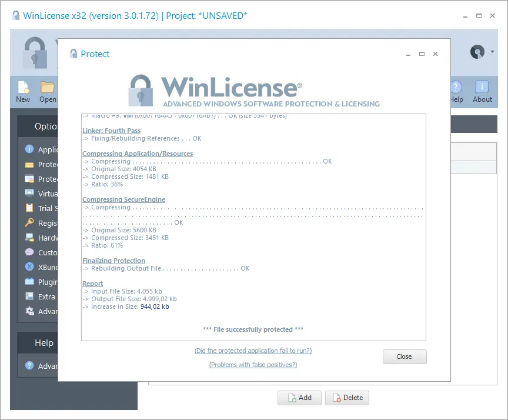Open the profile avatar dropdown arrow
508x420 pixels.
pyautogui.click(x=493, y=52)
